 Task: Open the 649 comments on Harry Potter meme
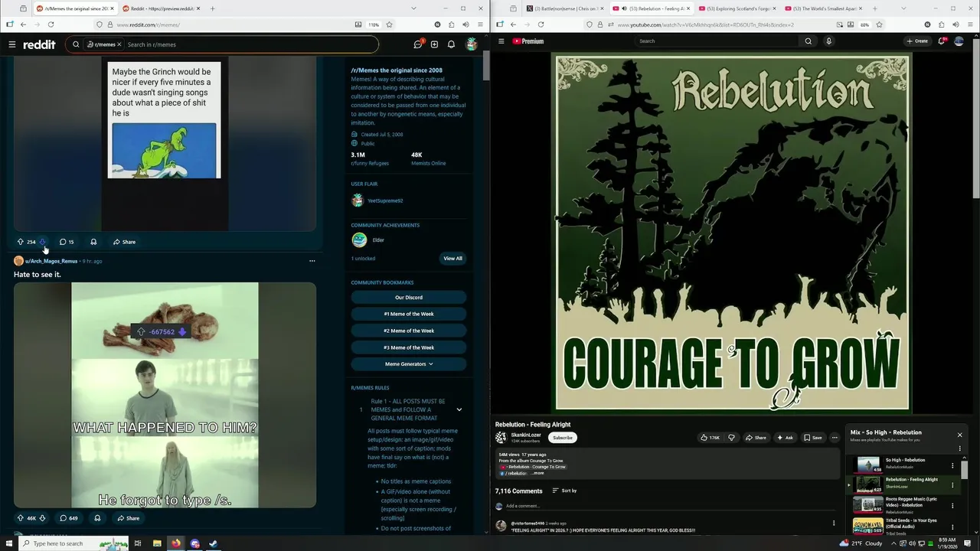pyautogui.click(x=69, y=518)
